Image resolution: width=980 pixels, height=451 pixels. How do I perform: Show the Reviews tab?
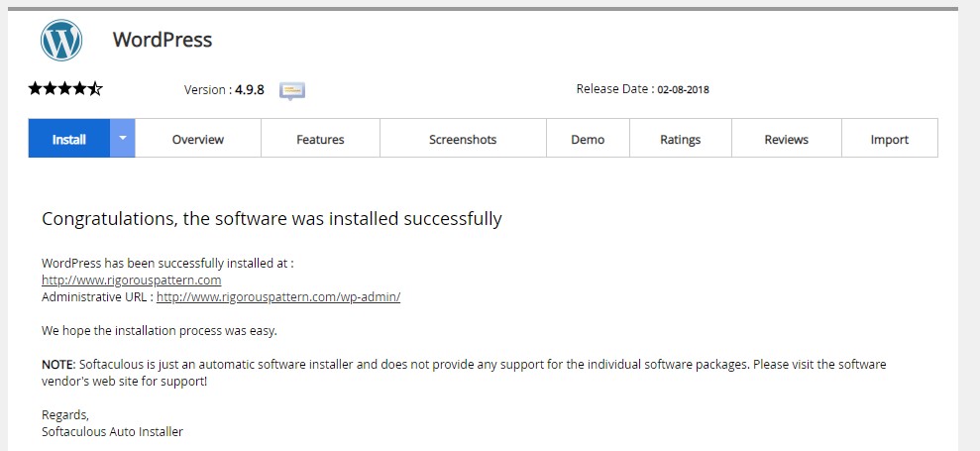786,138
